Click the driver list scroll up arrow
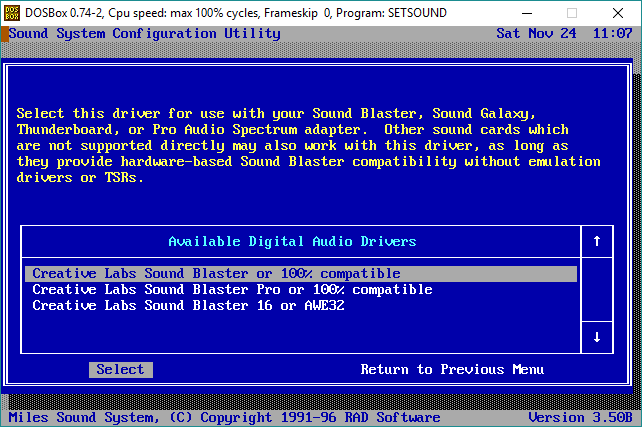The width and height of the screenshot is (642, 427). 597,241
